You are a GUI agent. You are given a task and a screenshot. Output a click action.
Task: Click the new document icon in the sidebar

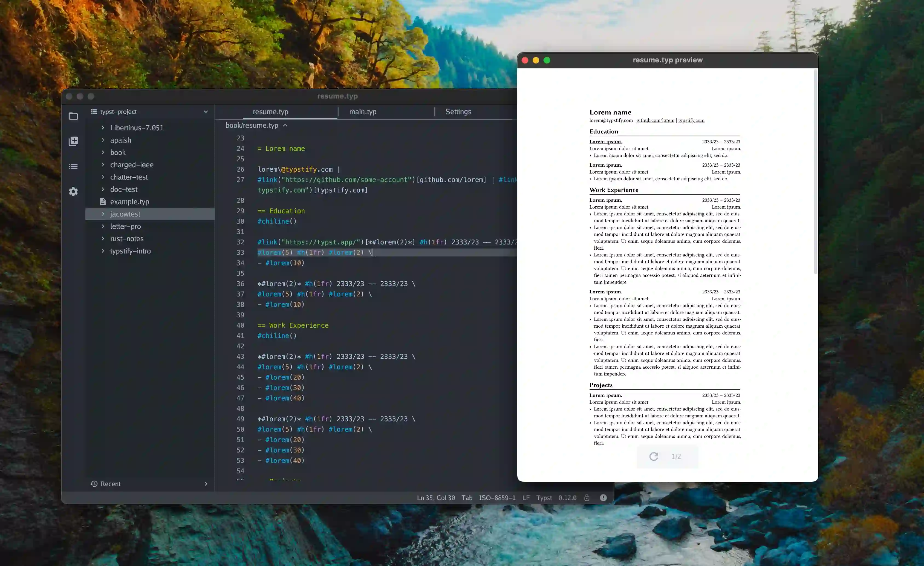(x=74, y=141)
